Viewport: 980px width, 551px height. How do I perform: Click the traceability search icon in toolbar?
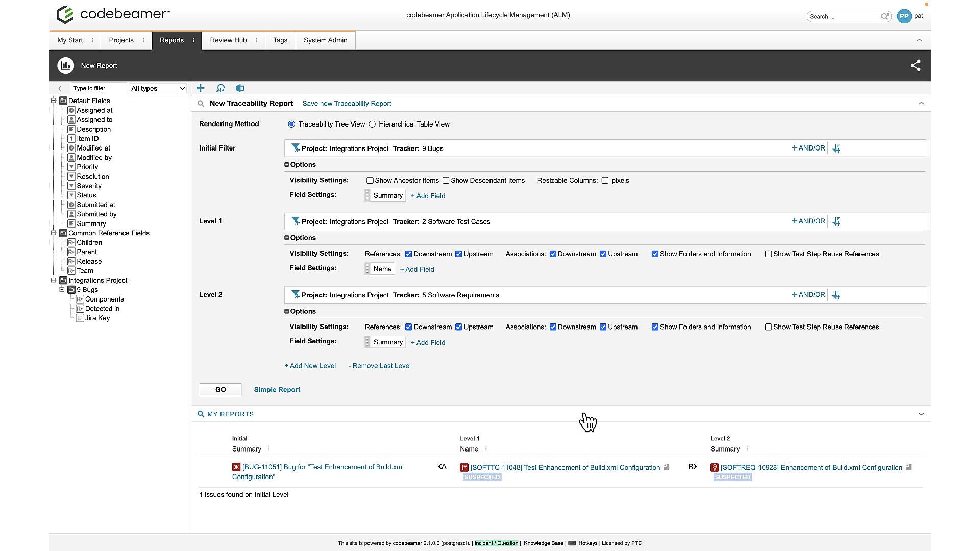pos(220,88)
